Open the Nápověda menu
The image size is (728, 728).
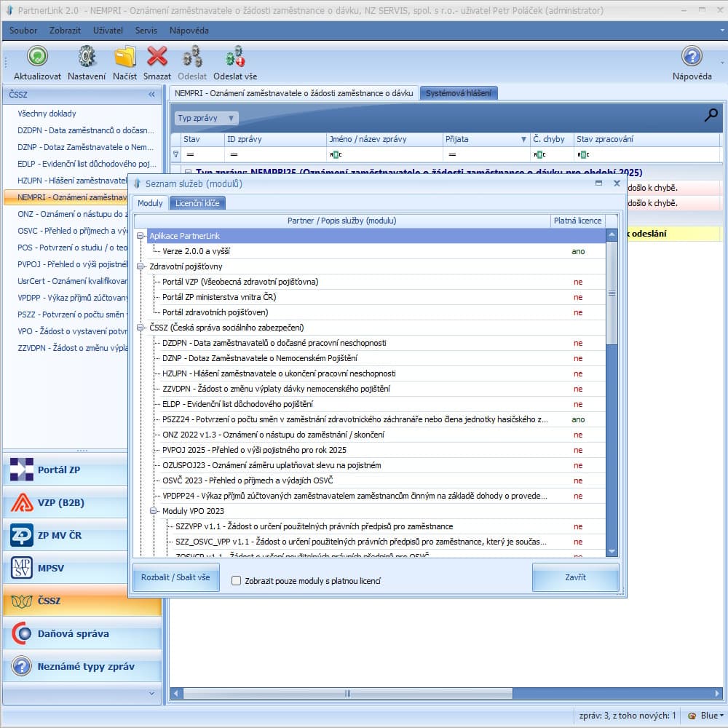pos(189,30)
